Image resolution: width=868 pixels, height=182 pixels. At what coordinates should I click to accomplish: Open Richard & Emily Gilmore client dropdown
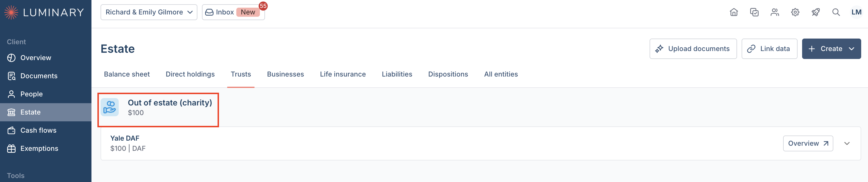click(149, 12)
